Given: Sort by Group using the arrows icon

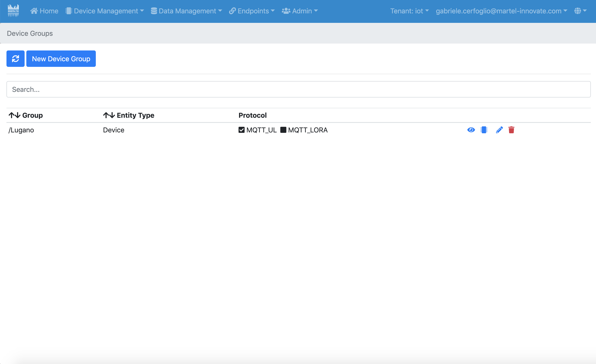Looking at the screenshot, I should (14, 115).
